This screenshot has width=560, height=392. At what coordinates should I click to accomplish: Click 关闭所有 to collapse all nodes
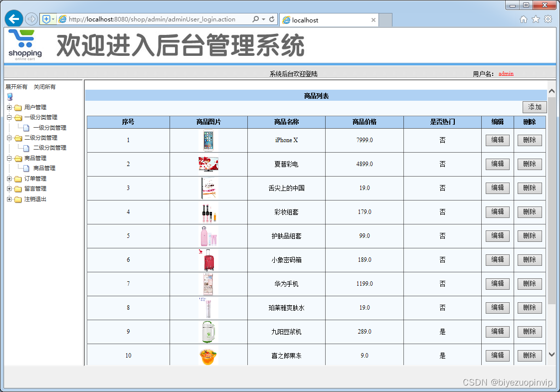(45, 87)
